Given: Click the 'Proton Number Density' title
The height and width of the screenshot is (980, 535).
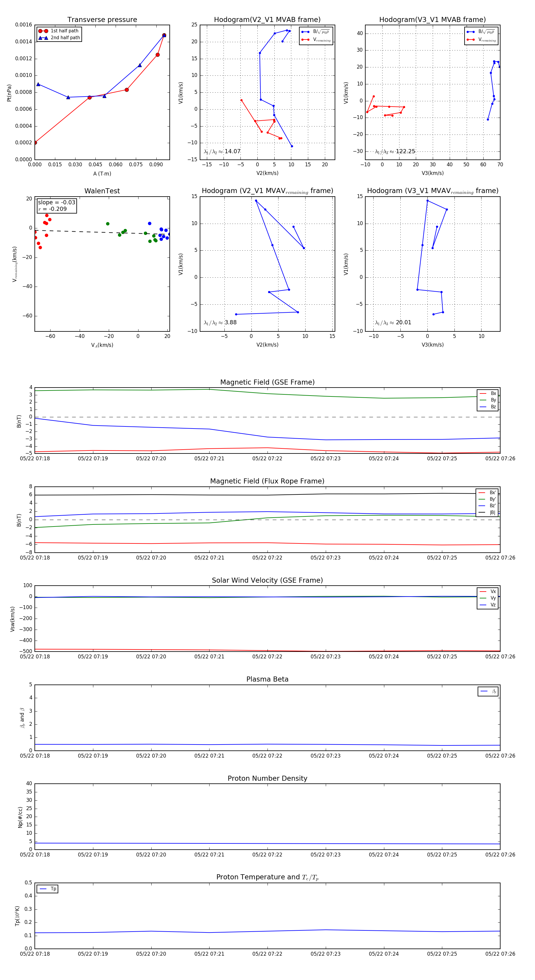Looking at the screenshot, I should 267,778.
